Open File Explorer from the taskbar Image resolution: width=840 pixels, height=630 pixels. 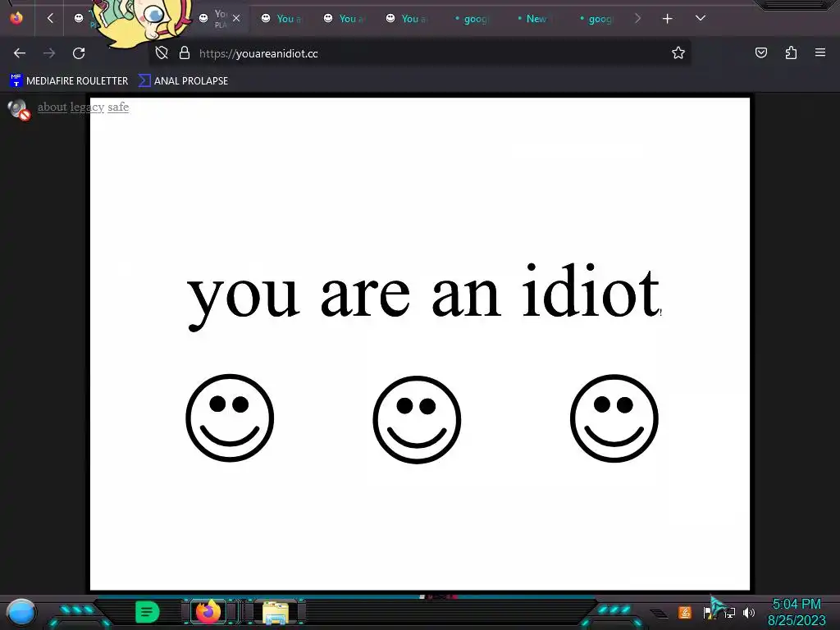point(276,613)
